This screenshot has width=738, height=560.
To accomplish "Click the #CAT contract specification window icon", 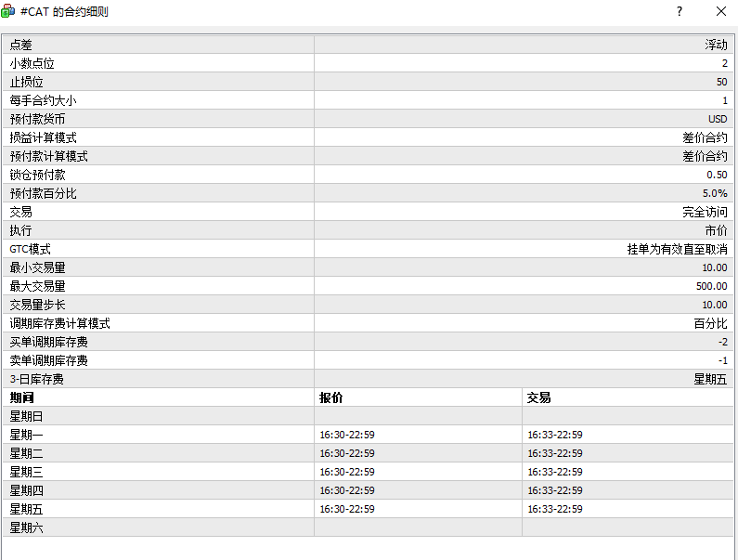I will point(9,11).
